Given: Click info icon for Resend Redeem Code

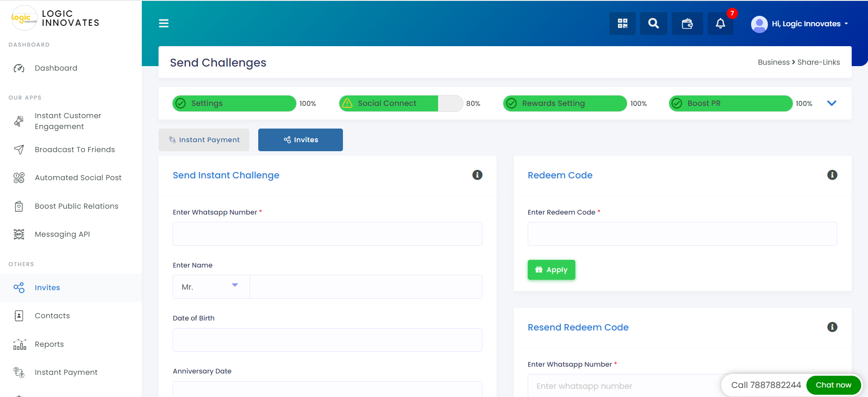Looking at the screenshot, I should 832,327.
